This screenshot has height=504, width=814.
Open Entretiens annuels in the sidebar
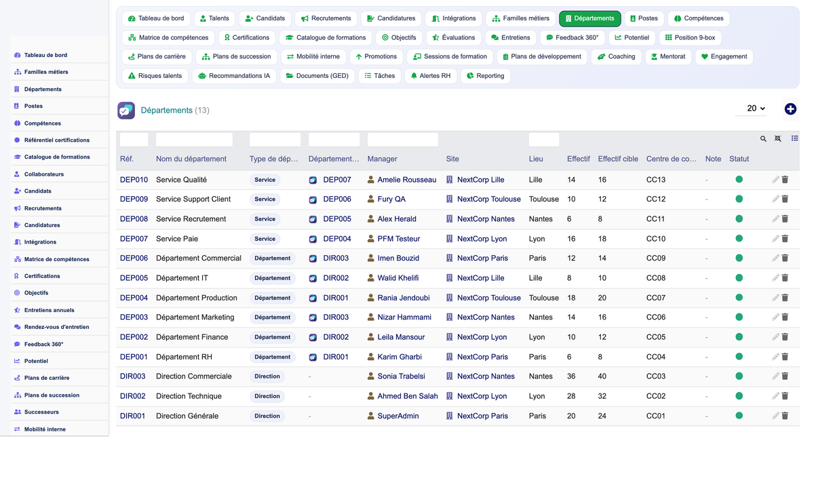click(x=50, y=310)
